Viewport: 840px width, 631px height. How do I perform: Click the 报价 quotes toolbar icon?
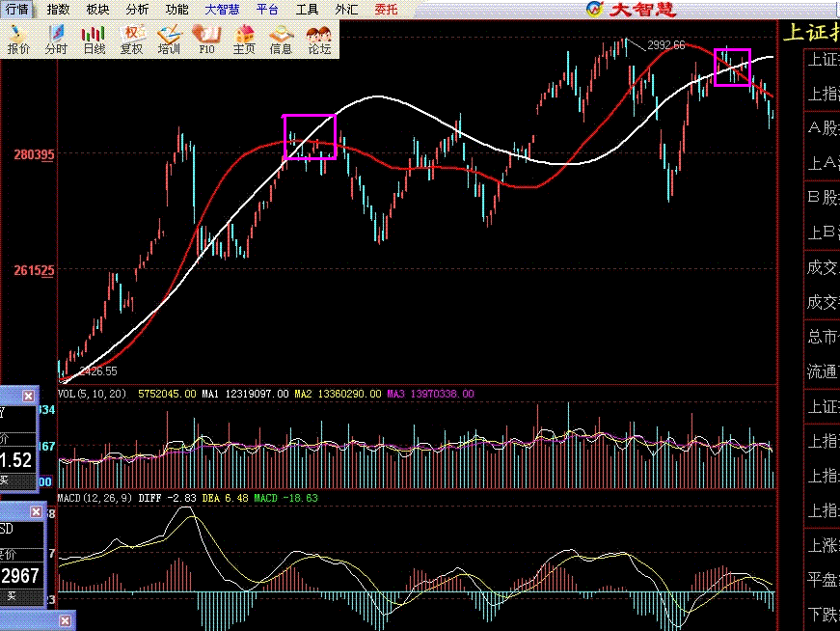tap(18, 40)
